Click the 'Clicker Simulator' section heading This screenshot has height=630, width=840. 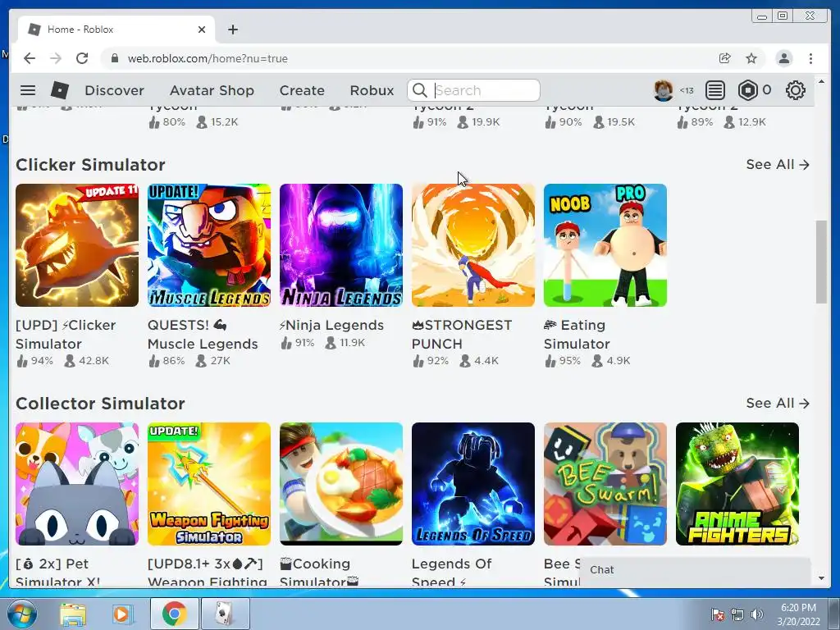click(x=90, y=164)
